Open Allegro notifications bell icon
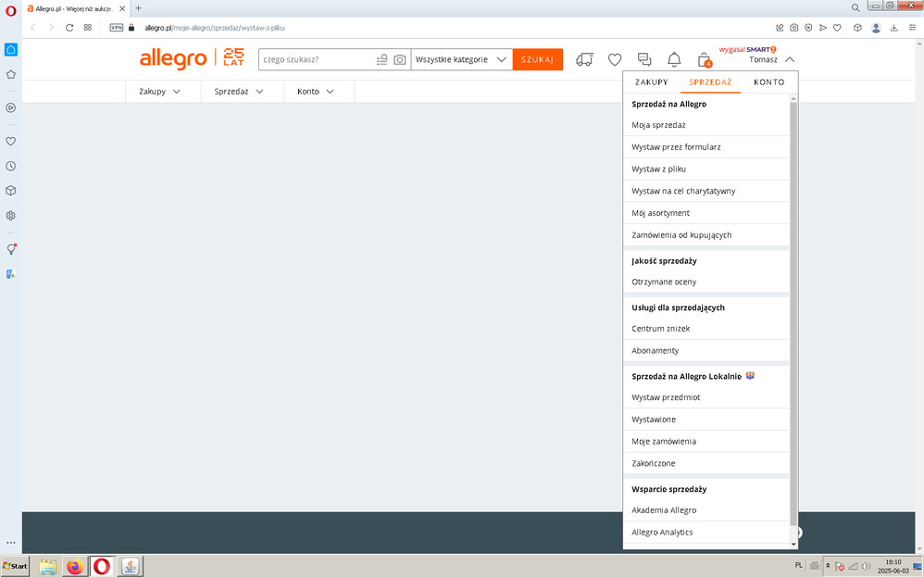Image resolution: width=924 pixels, height=578 pixels. coord(674,59)
